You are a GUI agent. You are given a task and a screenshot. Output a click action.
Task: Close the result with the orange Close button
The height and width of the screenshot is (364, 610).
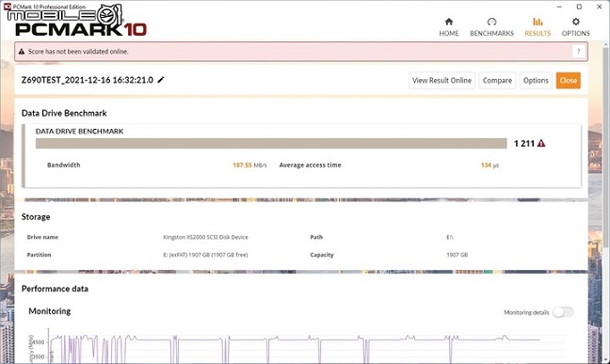(x=568, y=81)
